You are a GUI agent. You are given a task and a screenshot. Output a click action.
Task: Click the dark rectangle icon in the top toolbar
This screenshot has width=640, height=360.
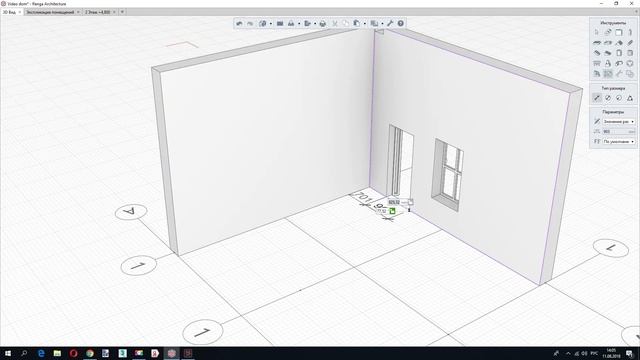click(x=280, y=24)
